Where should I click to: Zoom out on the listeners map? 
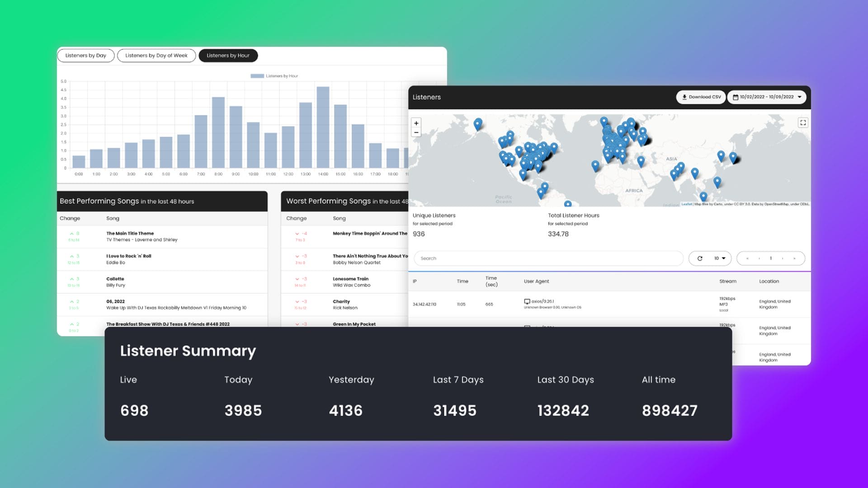coord(416,133)
